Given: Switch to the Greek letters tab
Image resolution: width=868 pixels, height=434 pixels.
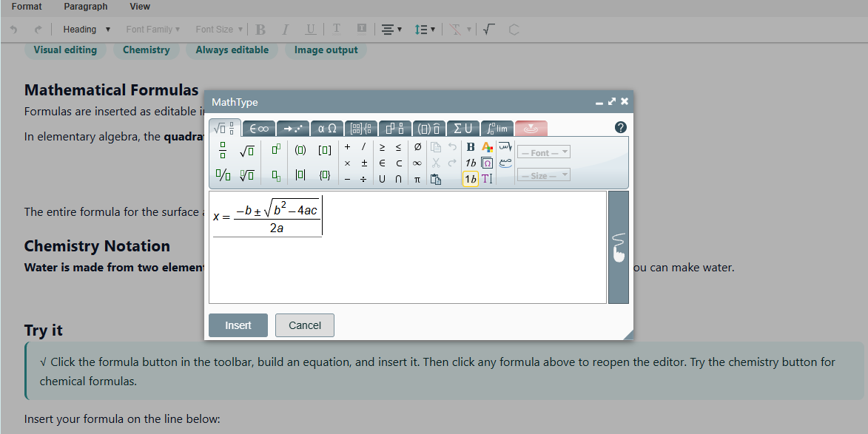Looking at the screenshot, I should click(x=327, y=128).
